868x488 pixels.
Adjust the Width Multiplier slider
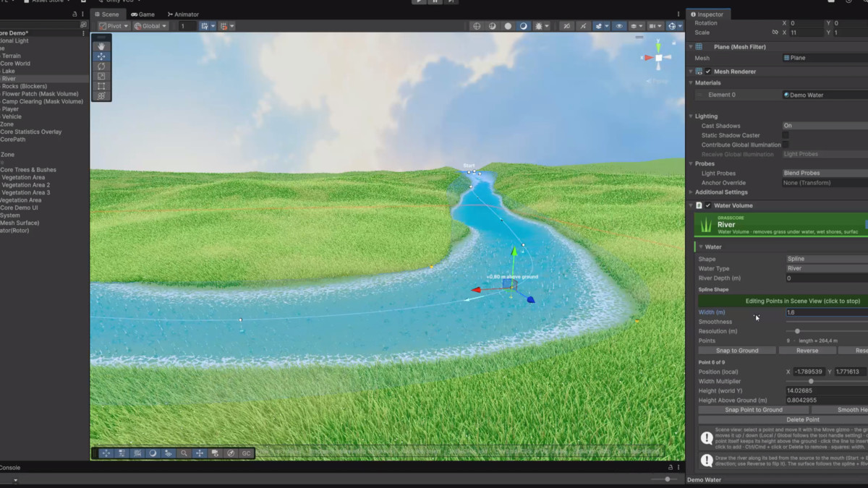tap(811, 381)
